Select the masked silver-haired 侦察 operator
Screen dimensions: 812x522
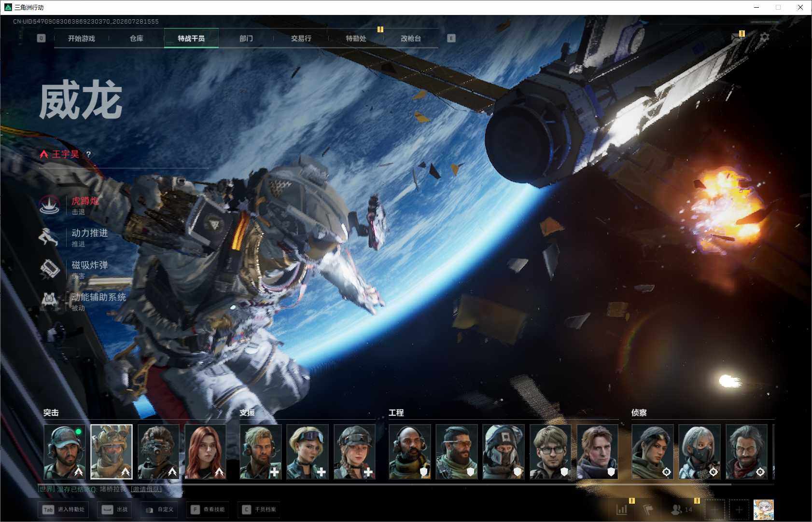pyautogui.click(x=700, y=452)
